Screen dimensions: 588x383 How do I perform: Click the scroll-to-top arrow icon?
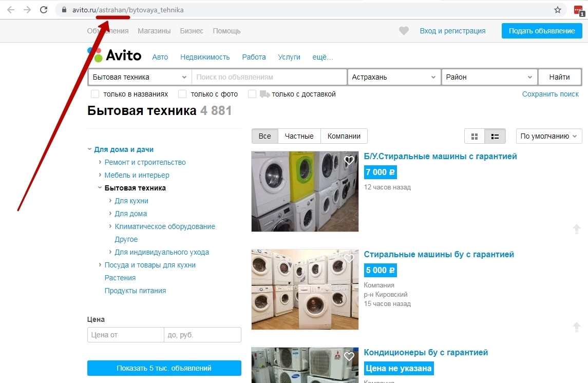(x=577, y=229)
